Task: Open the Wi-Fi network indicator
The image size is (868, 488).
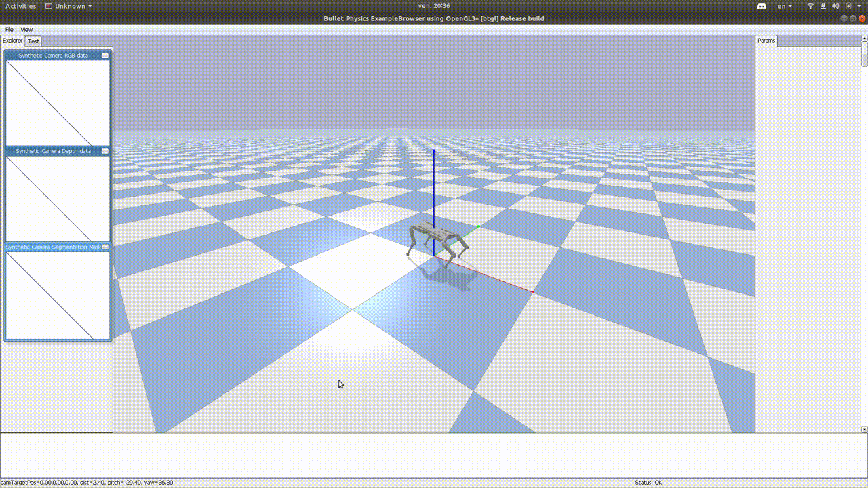Action: 810,6
